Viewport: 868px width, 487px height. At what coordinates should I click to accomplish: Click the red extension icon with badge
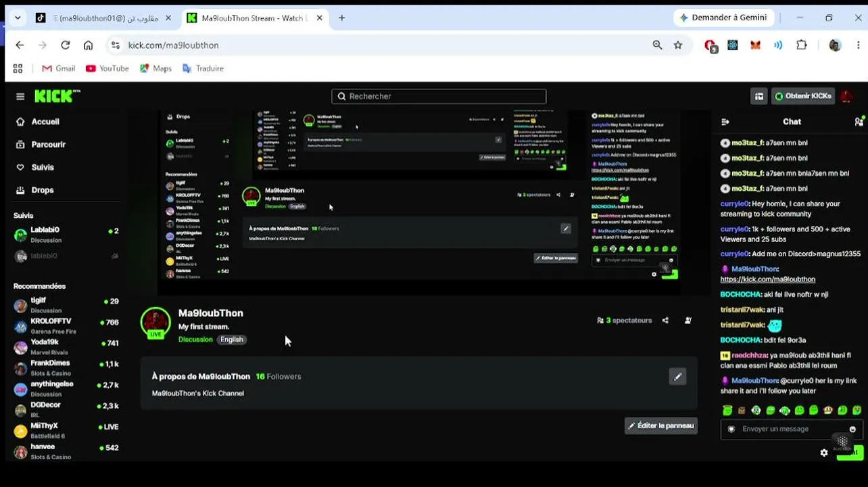point(710,46)
